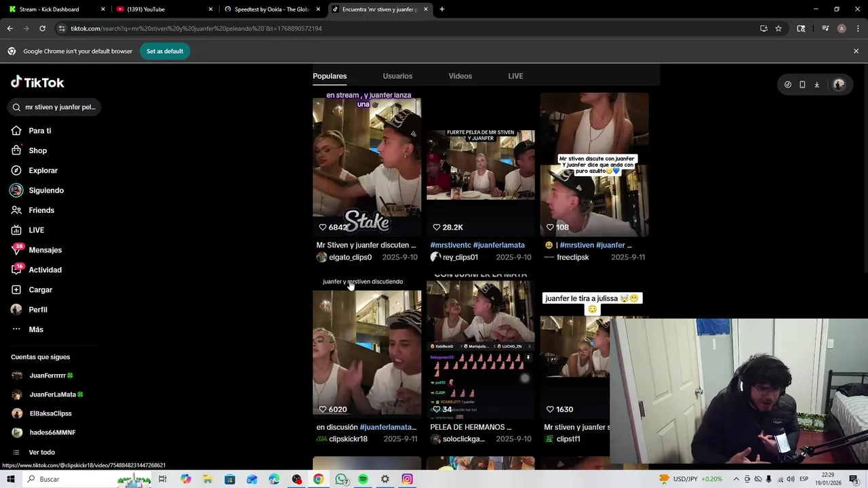Click the TikTok coins icon

(788, 85)
